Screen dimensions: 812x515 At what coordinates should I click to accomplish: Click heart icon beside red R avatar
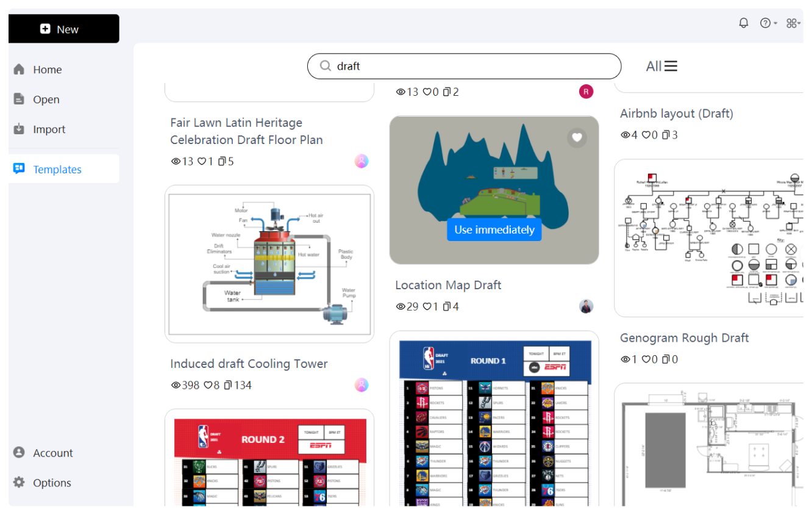coord(427,92)
